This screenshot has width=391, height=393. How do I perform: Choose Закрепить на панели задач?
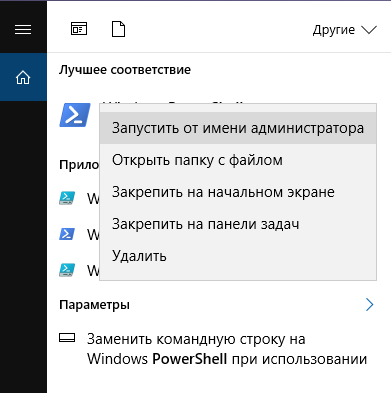(x=238, y=224)
